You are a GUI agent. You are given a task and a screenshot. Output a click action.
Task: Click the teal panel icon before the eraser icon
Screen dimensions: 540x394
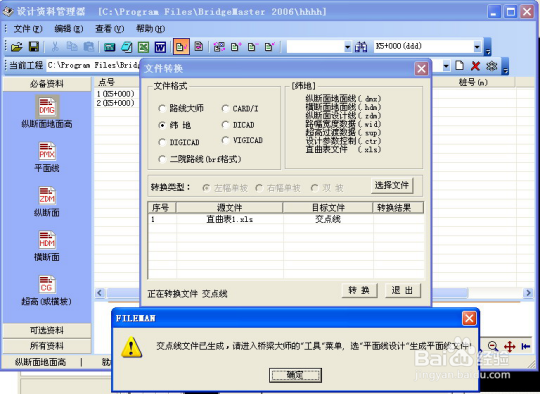[110, 47]
